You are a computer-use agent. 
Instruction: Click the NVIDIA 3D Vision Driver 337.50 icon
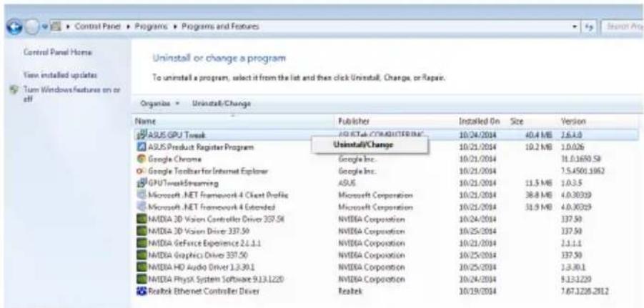(142, 231)
